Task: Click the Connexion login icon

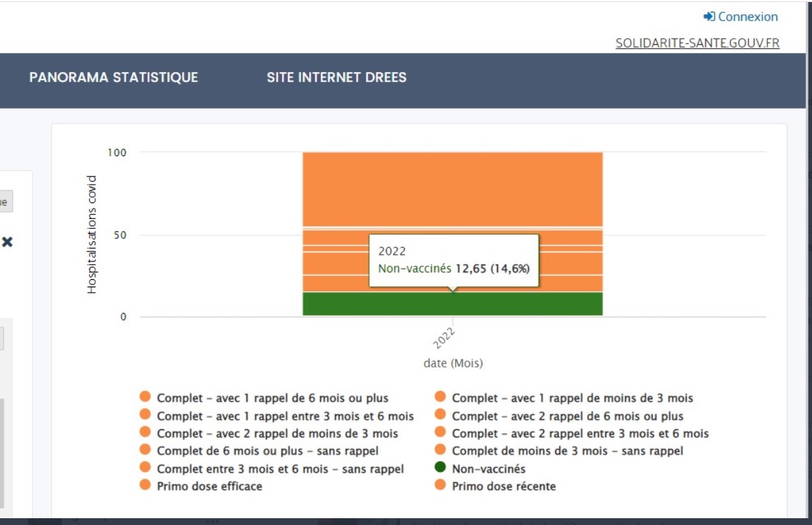Action: (x=709, y=16)
